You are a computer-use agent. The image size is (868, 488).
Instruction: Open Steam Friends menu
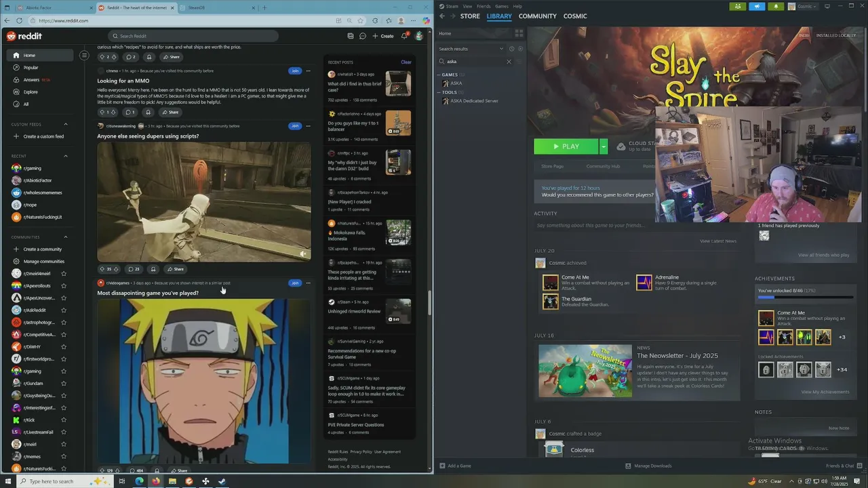pos(484,6)
